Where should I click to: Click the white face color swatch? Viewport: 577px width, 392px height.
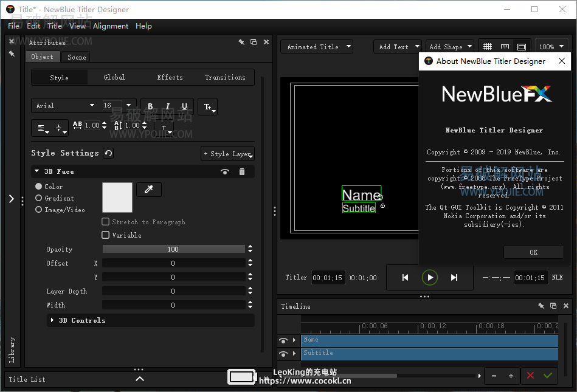point(117,198)
